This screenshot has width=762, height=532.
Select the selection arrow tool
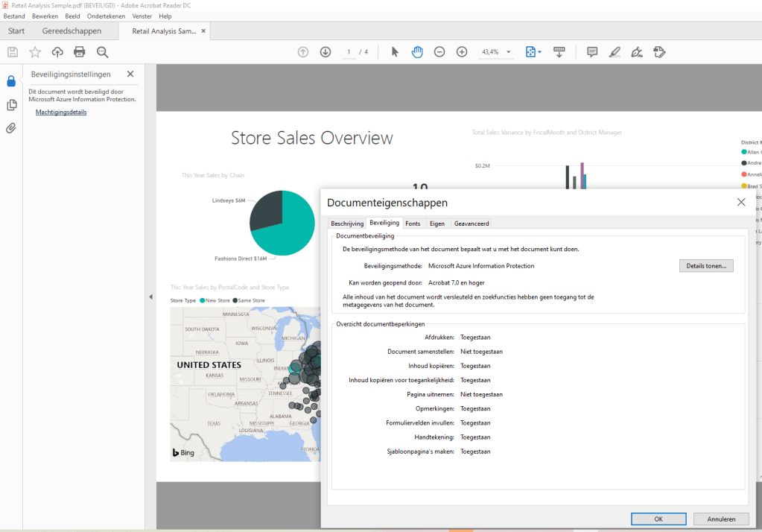pos(395,51)
